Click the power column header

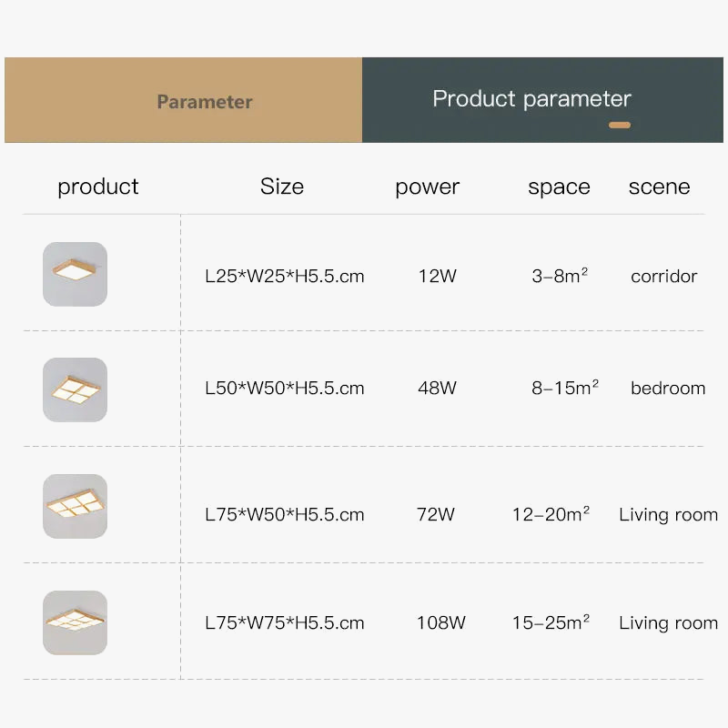pyautogui.click(x=427, y=187)
